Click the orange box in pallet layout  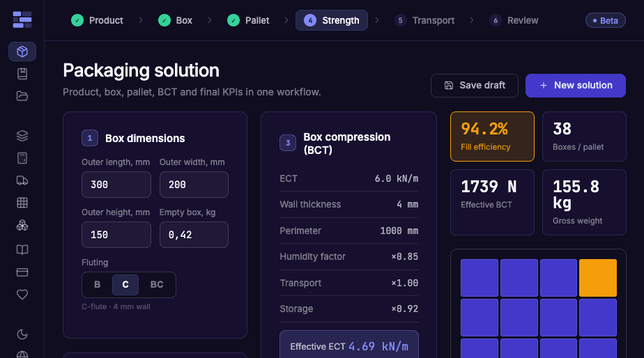[x=598, y=277]
